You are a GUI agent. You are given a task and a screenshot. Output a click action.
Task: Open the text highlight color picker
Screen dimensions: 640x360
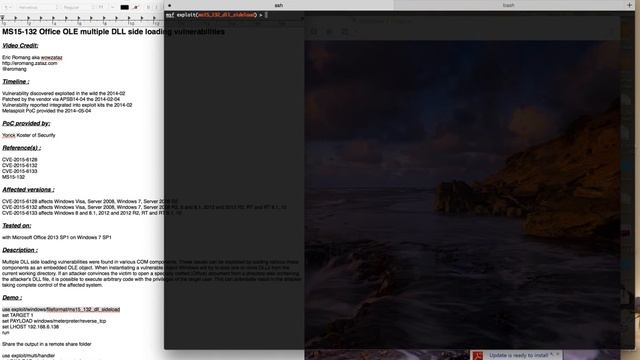[x=136, y=7]
